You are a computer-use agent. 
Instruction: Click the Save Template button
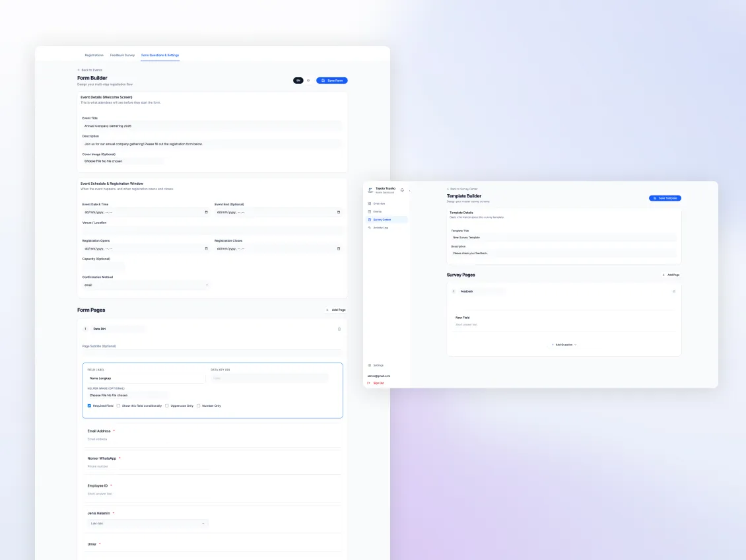point(665,198)
